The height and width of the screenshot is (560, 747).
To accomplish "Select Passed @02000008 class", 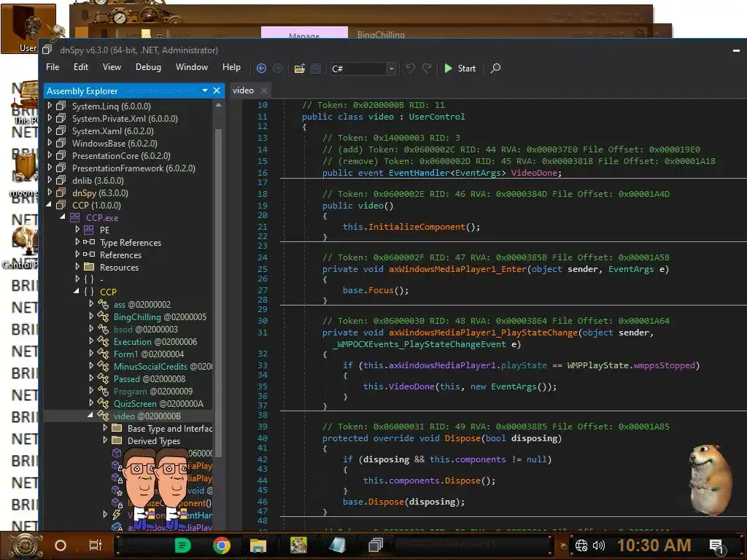I will coord(149,379).
